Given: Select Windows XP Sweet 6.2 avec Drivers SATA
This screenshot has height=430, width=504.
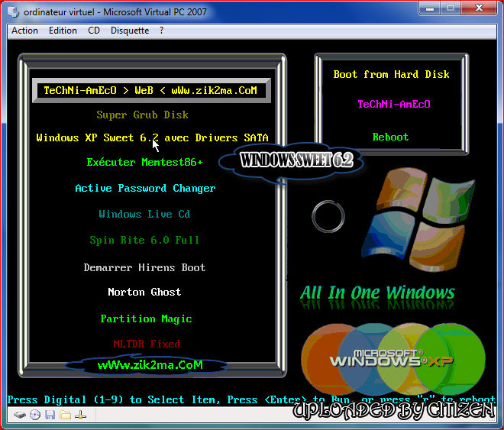Looking at the screenshot, I should pyautogui.click(x=152, y=137).
